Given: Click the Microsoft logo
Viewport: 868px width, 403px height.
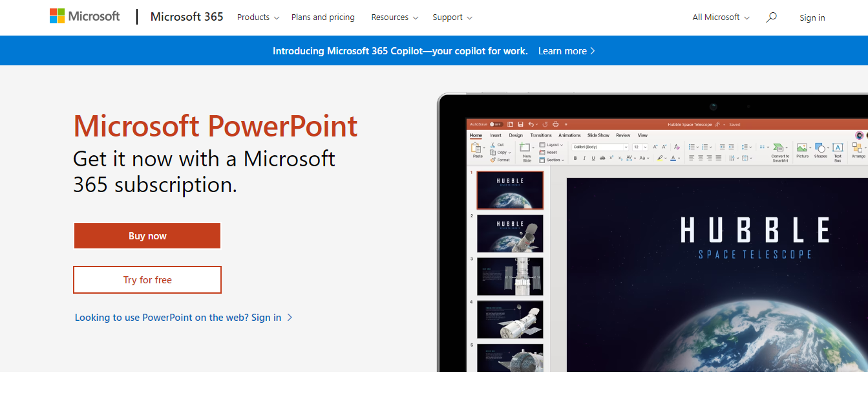Looking at the screenshot, I should tap(85, 17).
